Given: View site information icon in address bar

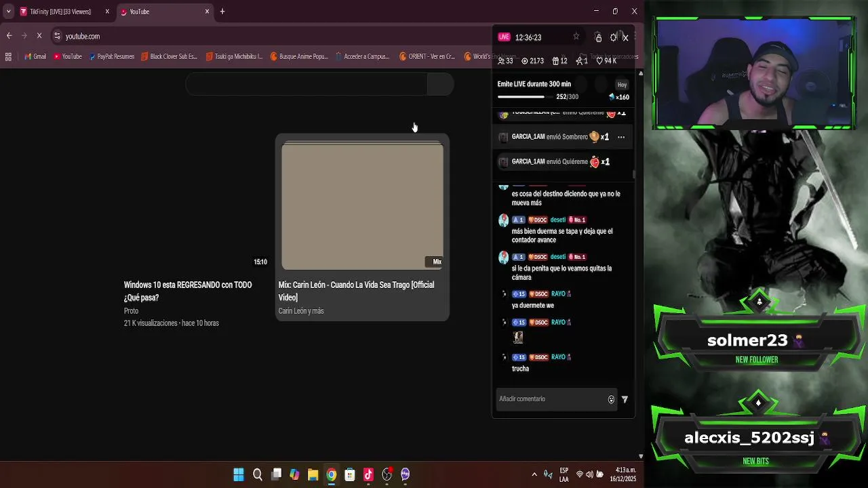Looking at the screenshot, I should pos(57,36).
